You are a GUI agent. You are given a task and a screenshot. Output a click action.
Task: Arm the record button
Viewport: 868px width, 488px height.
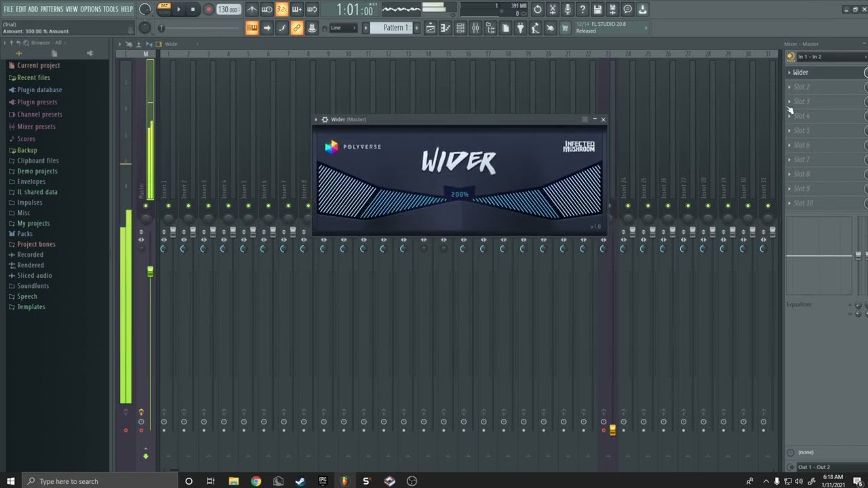208,9
